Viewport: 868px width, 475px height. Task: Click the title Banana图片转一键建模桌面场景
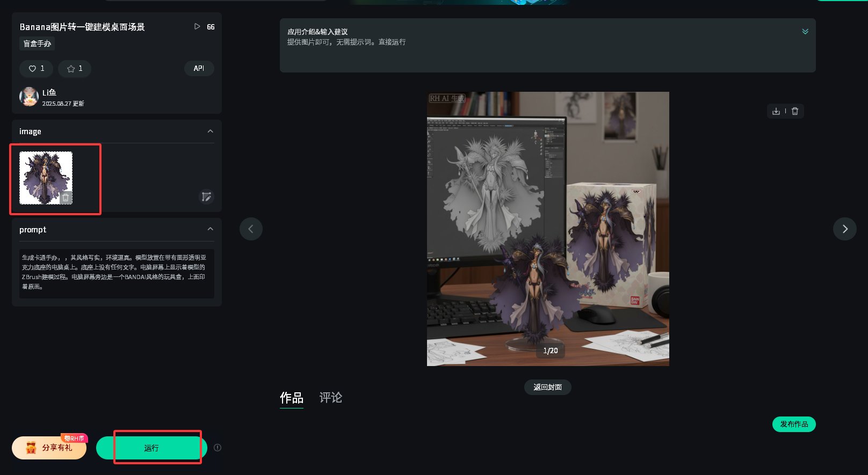82,27
